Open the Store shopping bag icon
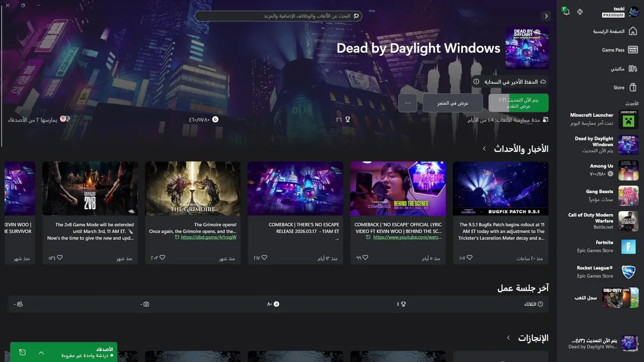 (633, 87)
